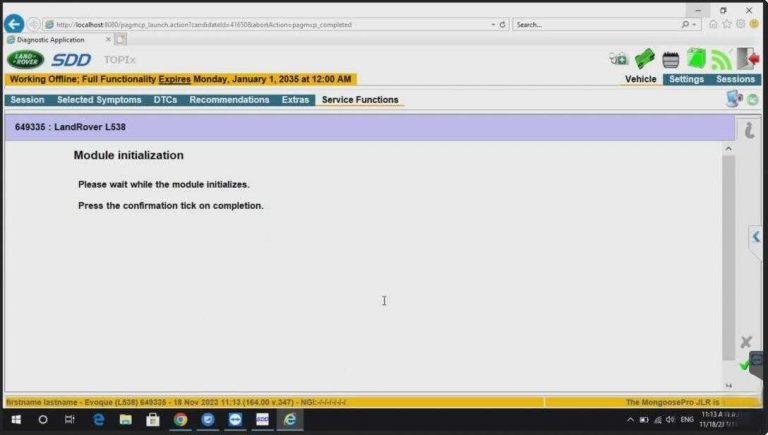Open the Recommendations tab

pyautogui.click(x=229, y=100)
